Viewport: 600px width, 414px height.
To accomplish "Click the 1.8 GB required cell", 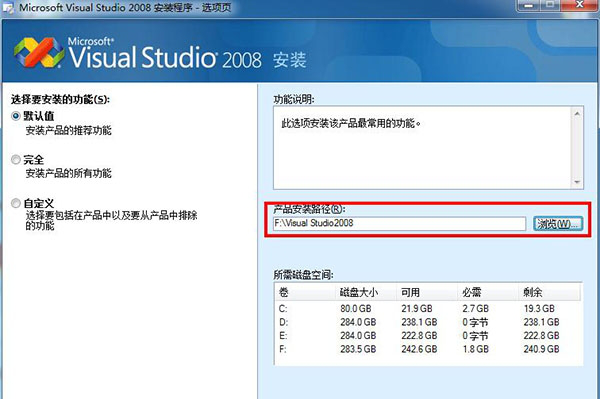I will pos(476,349).
